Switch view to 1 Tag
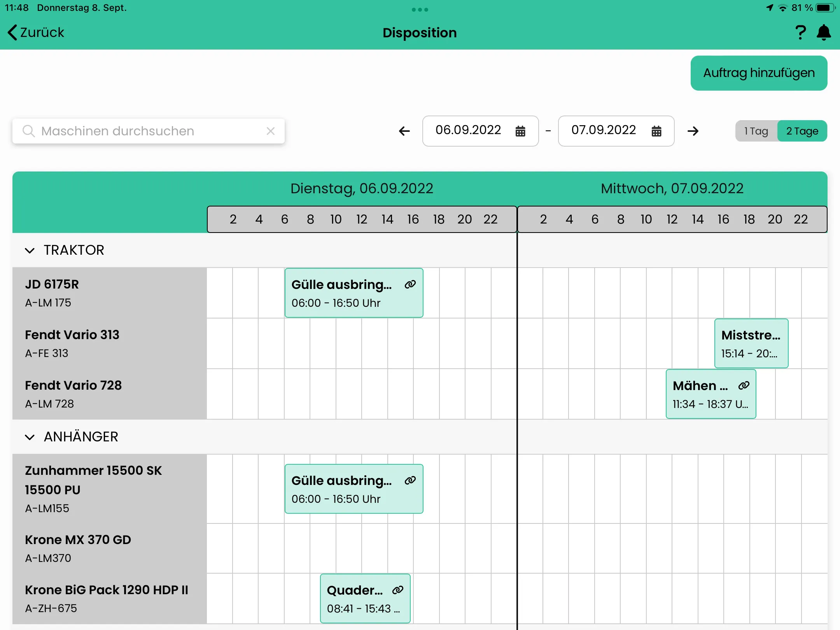This screenshot has width=840, height=630. (x=756, y=131)
